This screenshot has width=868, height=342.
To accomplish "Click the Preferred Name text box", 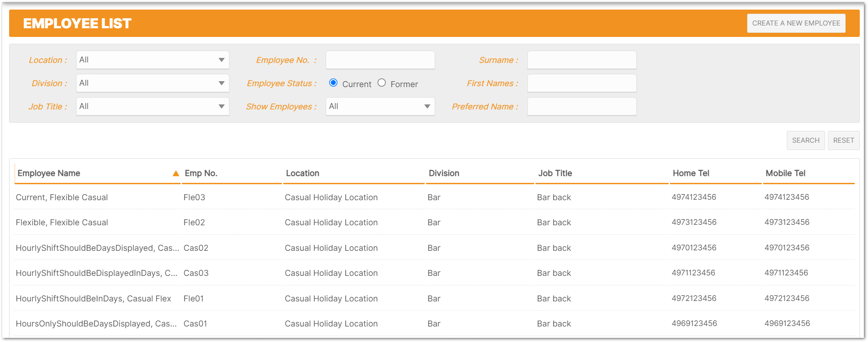I will pos(582,106).
